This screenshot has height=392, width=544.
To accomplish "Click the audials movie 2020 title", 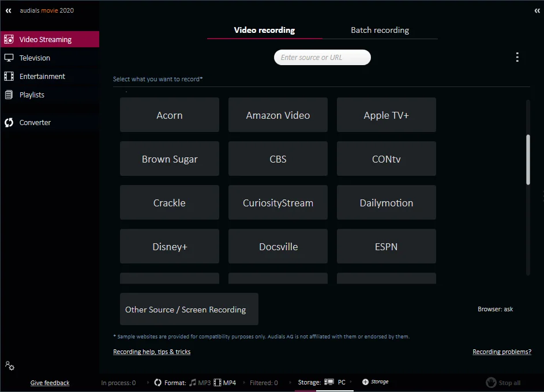I will click(47, 10).
